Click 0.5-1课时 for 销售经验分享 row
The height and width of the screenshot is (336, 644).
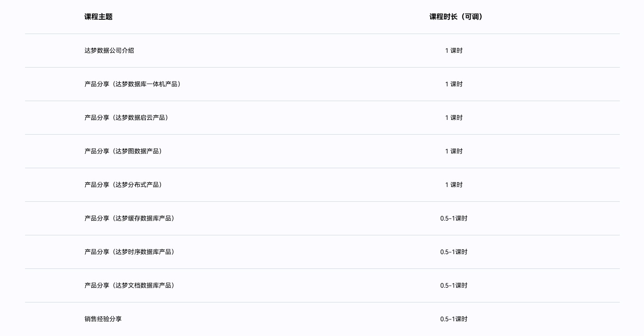pyautogui.click(x=453, y=319)
